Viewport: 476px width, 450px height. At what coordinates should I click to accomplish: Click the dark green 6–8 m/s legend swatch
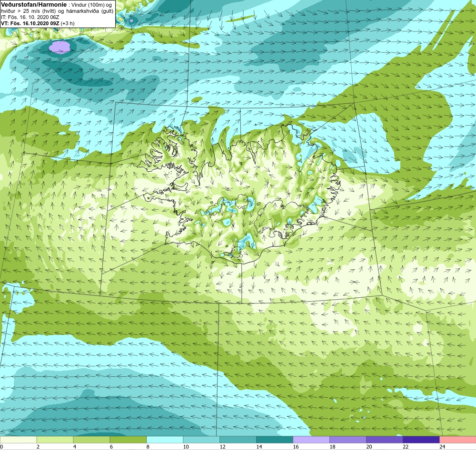click(x=128, y=440)
